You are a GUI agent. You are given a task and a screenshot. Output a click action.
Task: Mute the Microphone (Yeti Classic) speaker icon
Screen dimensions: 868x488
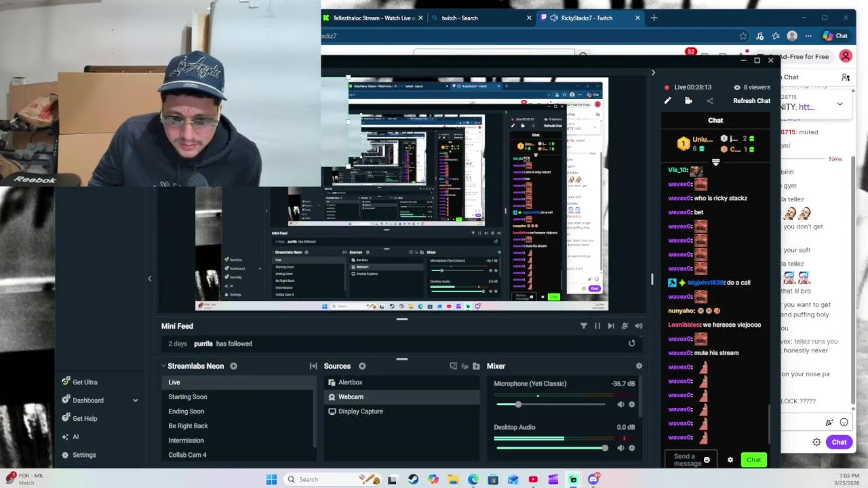[x=620, y=405]
